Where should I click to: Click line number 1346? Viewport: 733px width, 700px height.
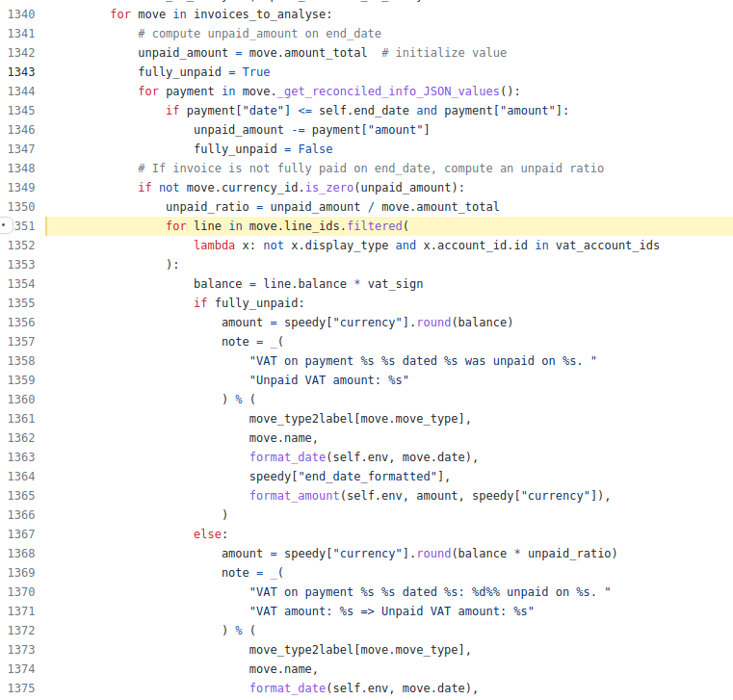[21, 130]
